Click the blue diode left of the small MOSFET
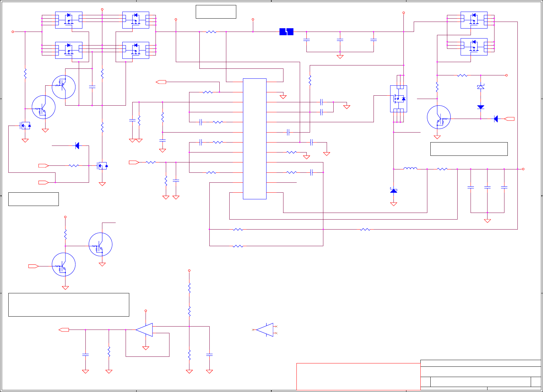Viewport: 543px width, 392px height. (77, 146)
